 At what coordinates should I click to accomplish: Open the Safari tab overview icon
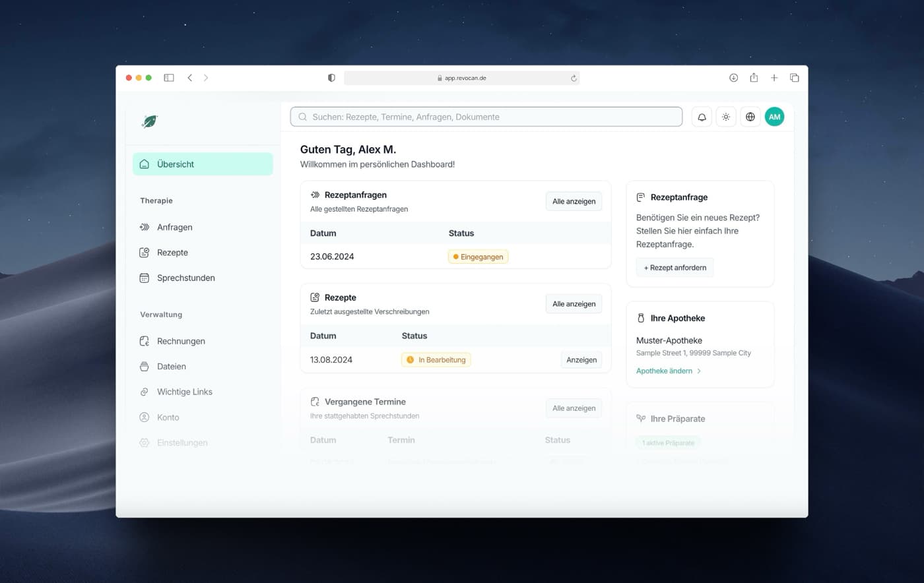794,77
